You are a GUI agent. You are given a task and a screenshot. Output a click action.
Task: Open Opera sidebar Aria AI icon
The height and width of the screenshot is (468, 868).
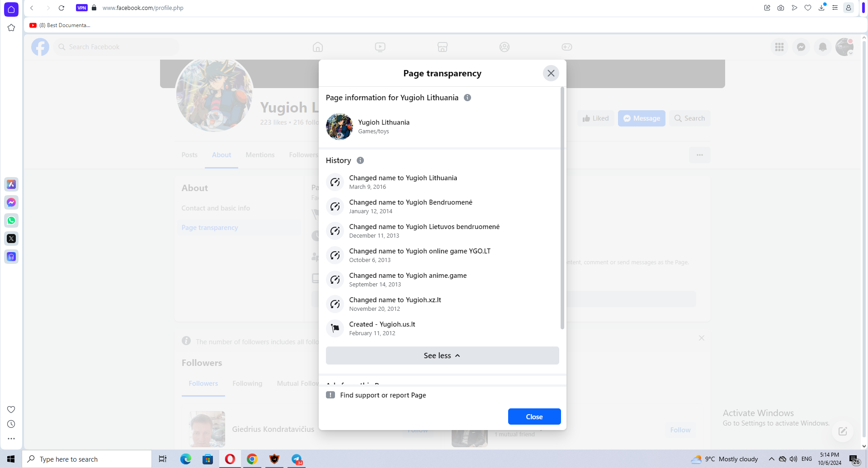click(11, 184)
